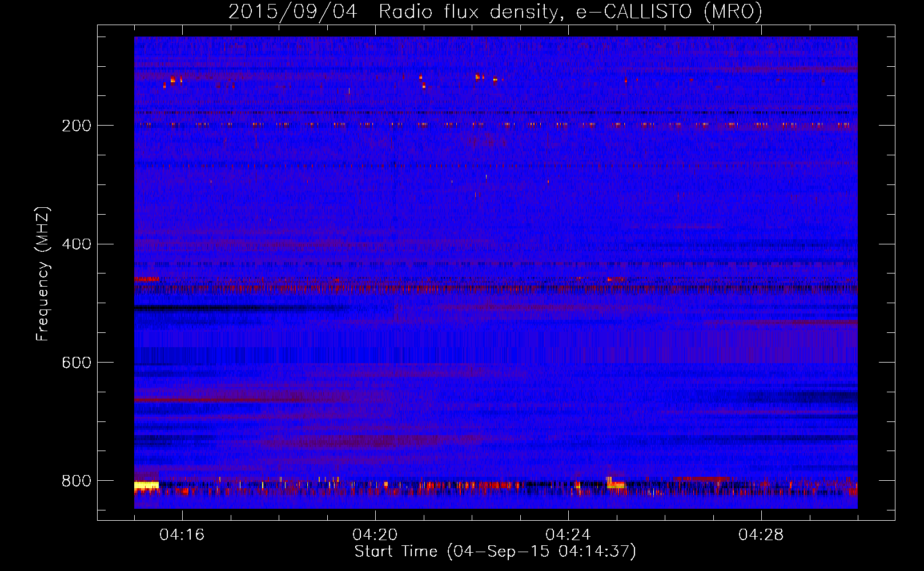The image size is (924, 571).
Task: Click the bright yellow burst near 800 MHz at left edge
Action: click(x=146, y=485)
